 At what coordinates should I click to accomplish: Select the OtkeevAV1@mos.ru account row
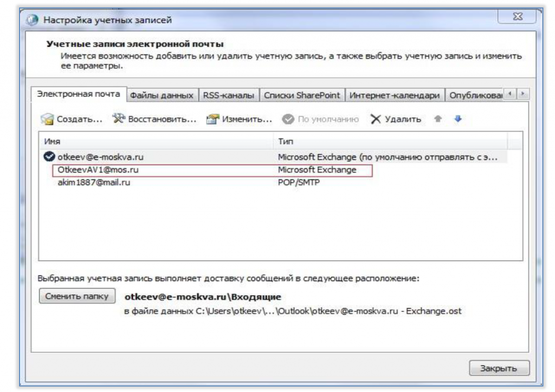(x=95, y=170)
